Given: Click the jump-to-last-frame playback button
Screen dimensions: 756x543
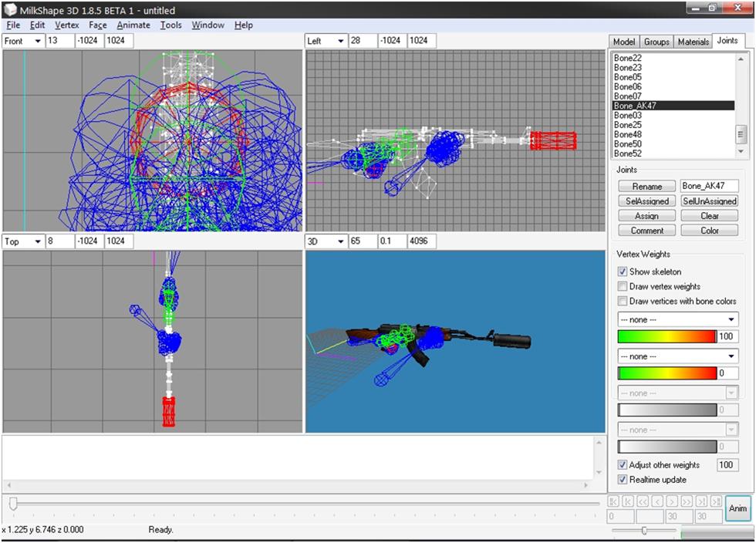Looking at the screenshot, I should (717, 501).
